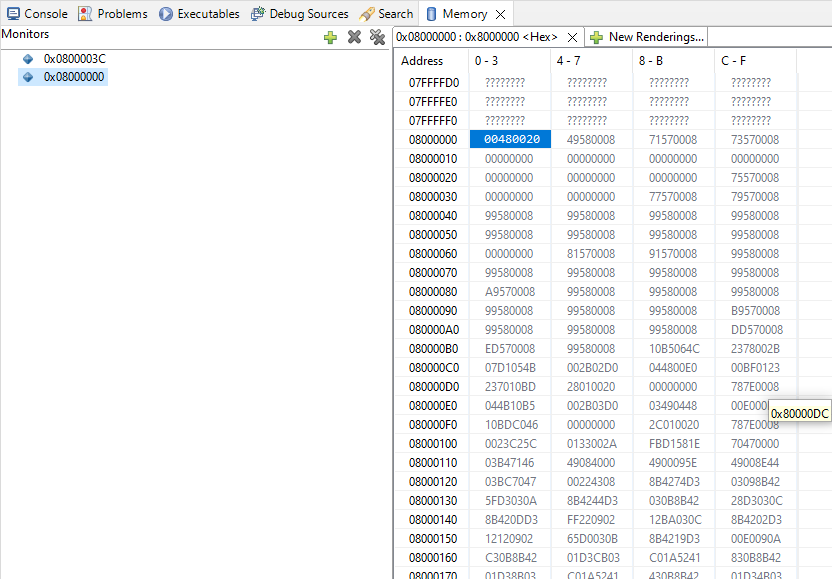Select highlighted cell 00480020
Screen dimensions: 832x579
pos(510,139)
